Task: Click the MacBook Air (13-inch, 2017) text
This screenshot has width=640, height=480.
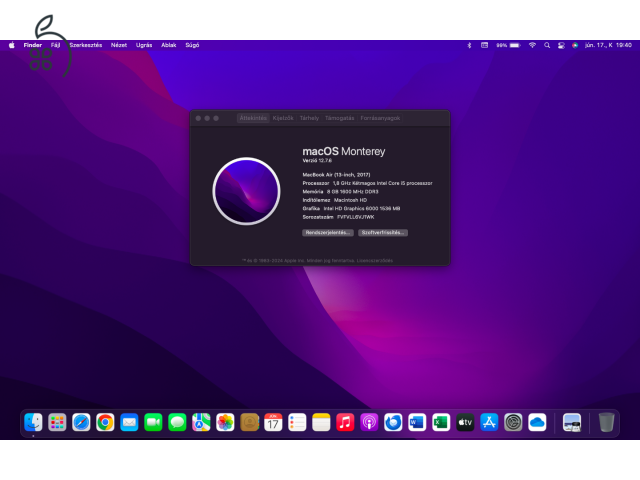Action: tap(336, 175)
